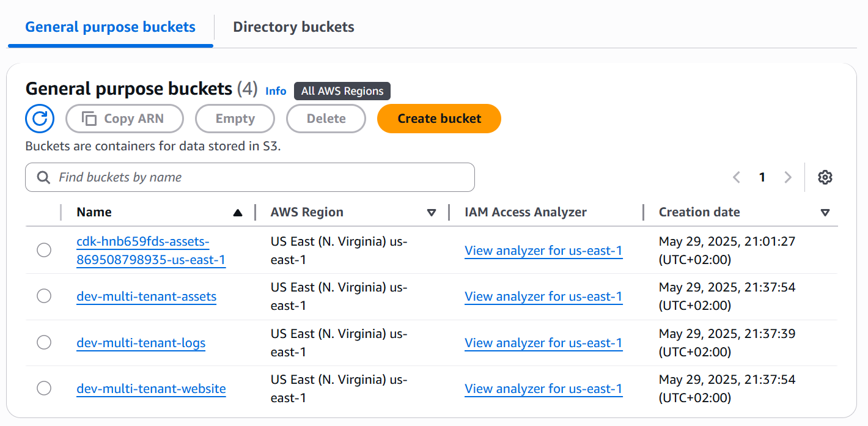868x426 pixels.
Task: Sort by Name ascending arrow
Action: [x=238, y=213]
